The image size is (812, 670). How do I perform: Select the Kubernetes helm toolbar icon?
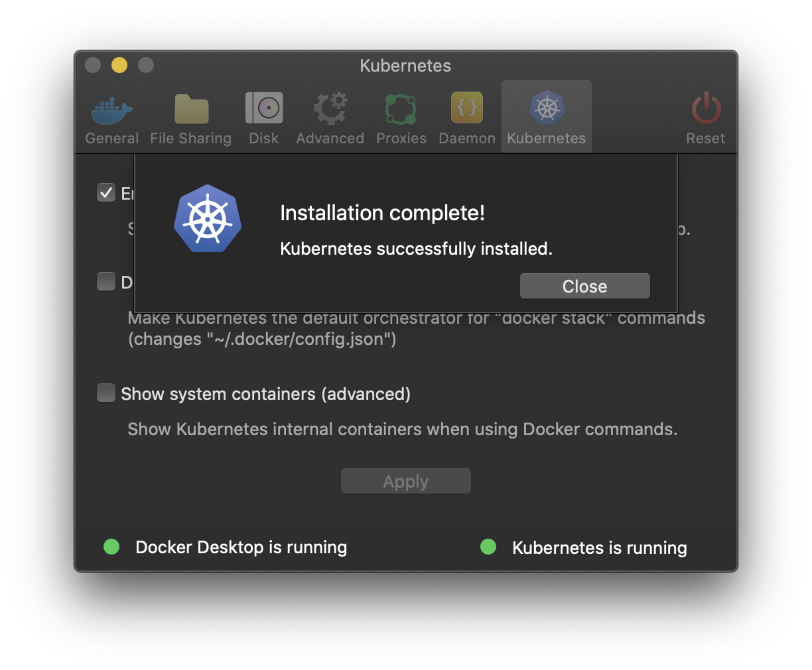click(547, 108)
